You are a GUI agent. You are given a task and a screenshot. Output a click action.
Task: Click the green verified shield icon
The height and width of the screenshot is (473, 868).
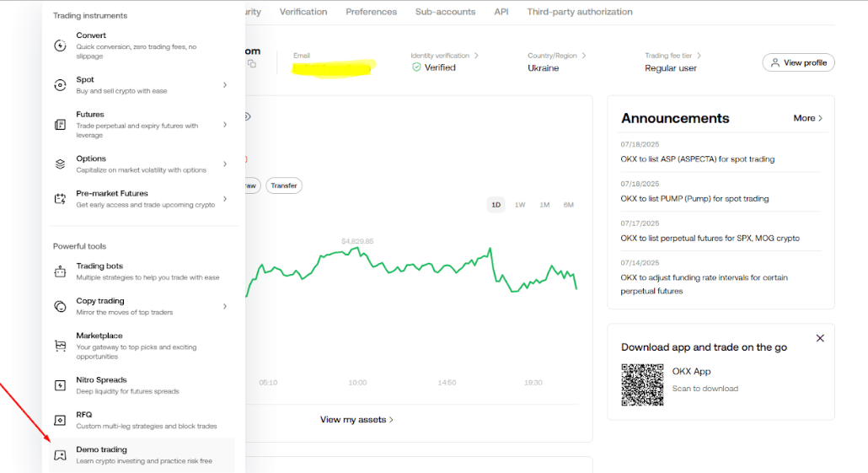[x=416, y=67]
